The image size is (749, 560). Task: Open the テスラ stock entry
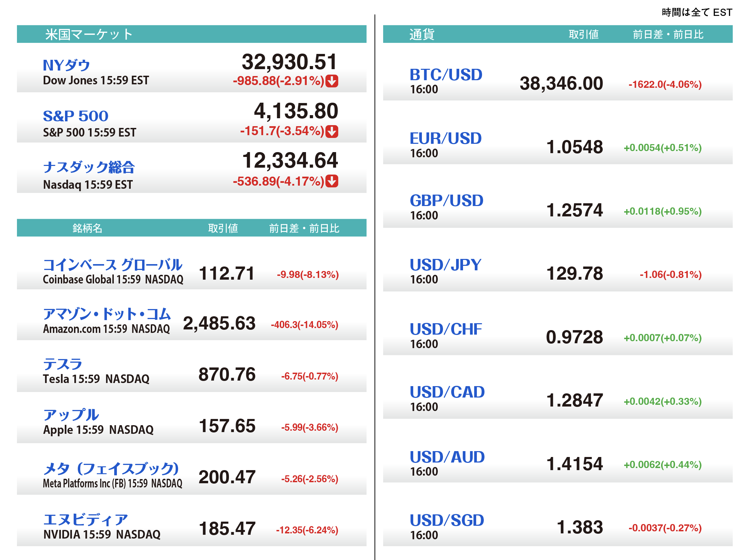click(63, 364)
